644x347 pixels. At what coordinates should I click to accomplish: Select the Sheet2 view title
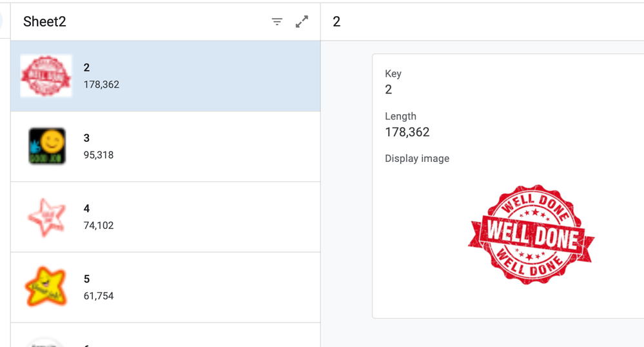pyautogui.click(x=44, y=22)
